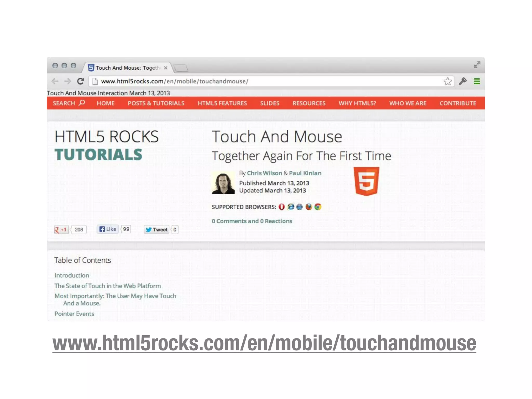Toggle fullscreen with the expand arrows icon
Viewport: 532px width, 399px height.
477,65
